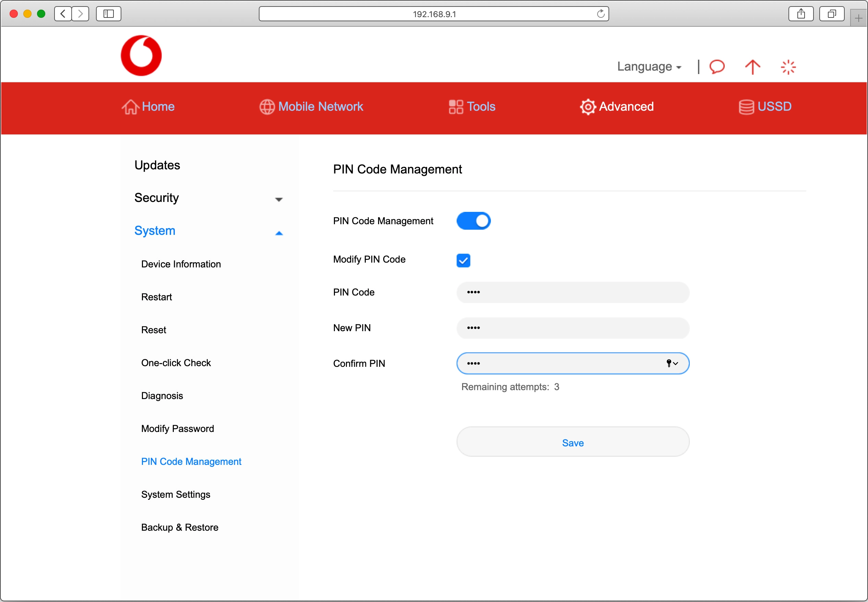
Task: Click into the New PIN field
Action: point(572,328)
